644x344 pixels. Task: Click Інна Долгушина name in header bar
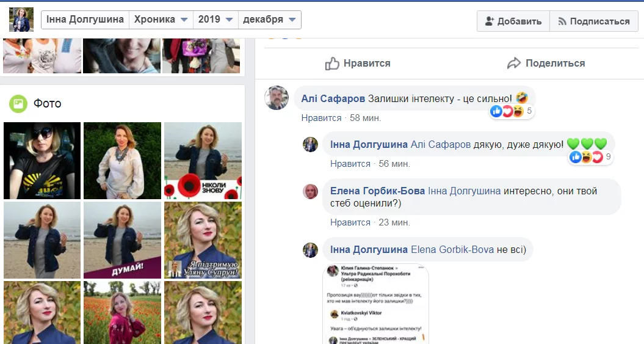85,20
